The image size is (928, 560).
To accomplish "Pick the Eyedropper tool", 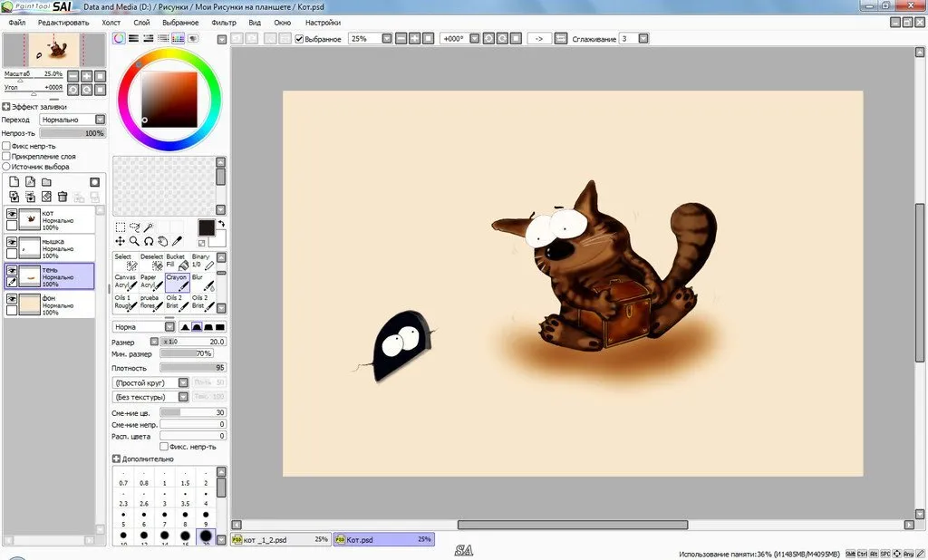I will click(177, 241).
